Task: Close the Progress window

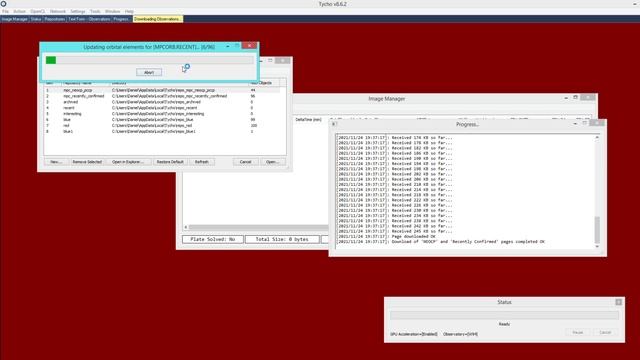Action: (597, 122)
